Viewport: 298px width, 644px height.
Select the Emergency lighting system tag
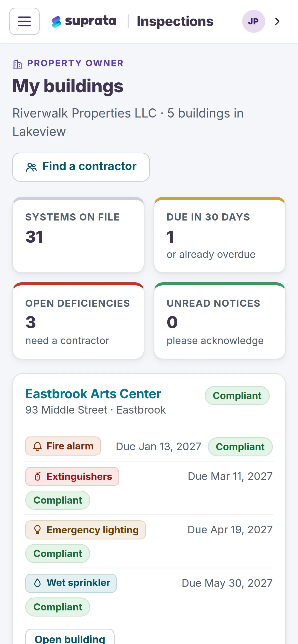pos(86,530)
